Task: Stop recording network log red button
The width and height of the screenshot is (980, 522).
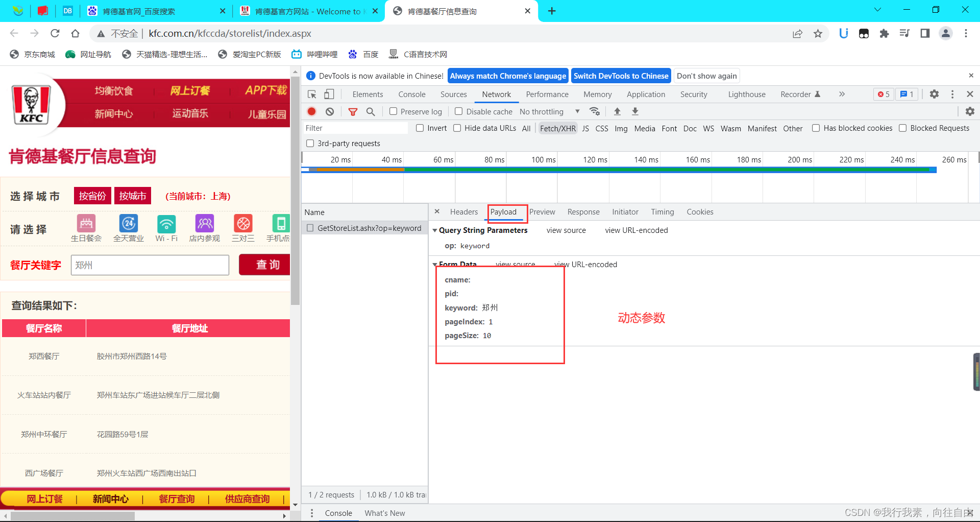Action: (x=312, y=111)
